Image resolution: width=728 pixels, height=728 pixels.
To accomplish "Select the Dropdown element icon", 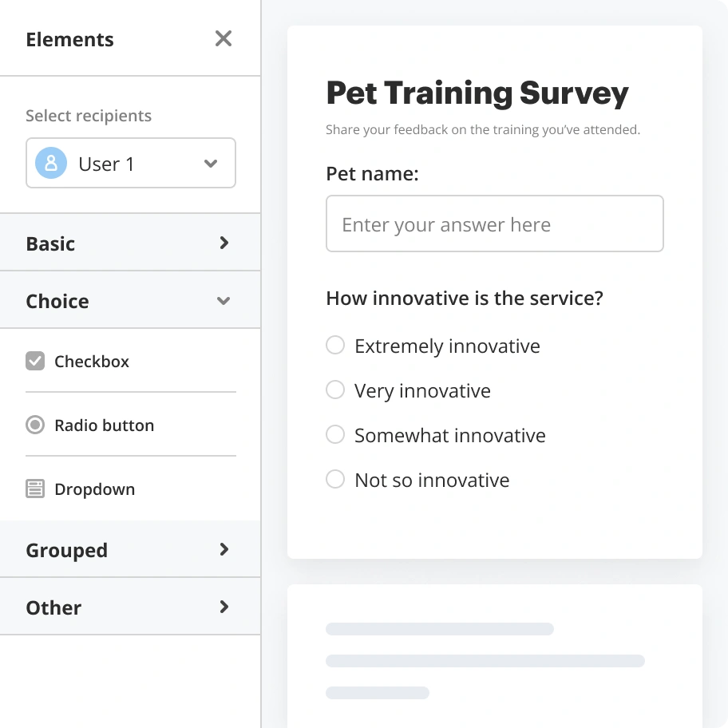I will (x=35, y=489).
